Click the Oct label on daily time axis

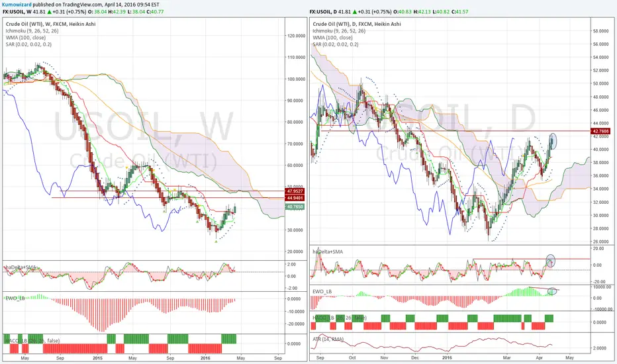[x=352, y=357]
